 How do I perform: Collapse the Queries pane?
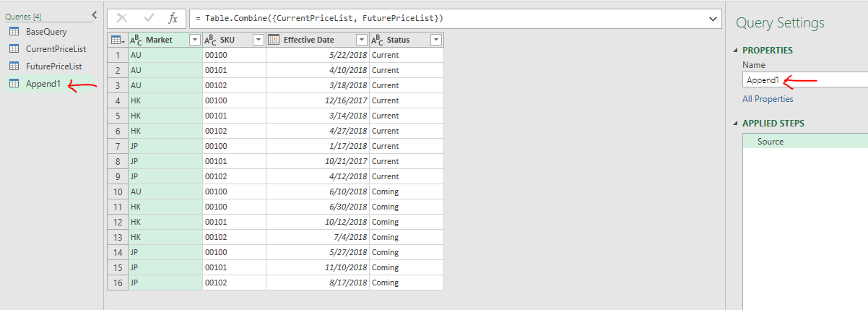(94, 14)
